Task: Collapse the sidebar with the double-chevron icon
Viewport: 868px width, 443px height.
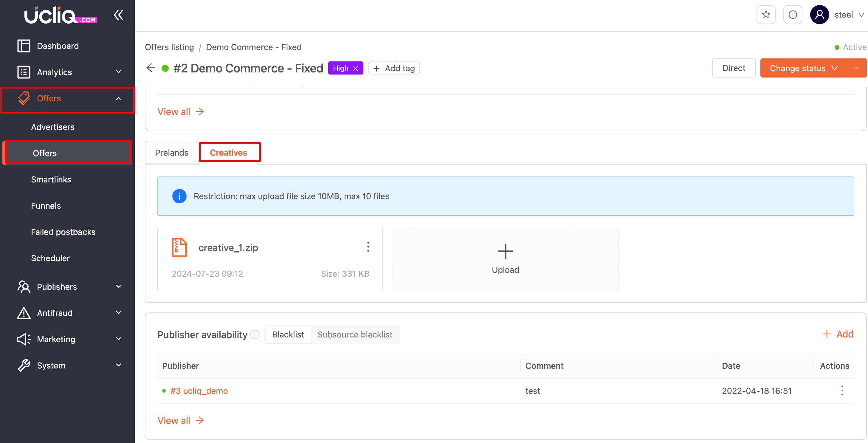Action: [119, 15]
